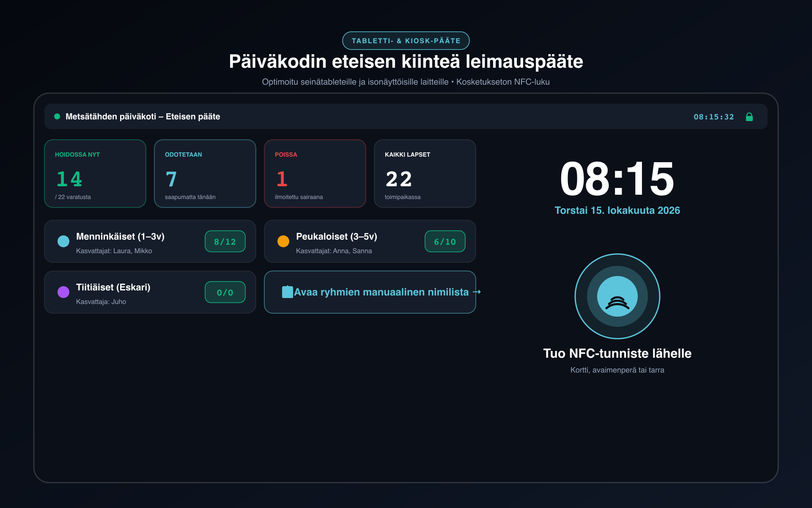Click the arrow after manuaalinen nimilista
812x508 pixels.
[x=477, y=292]
